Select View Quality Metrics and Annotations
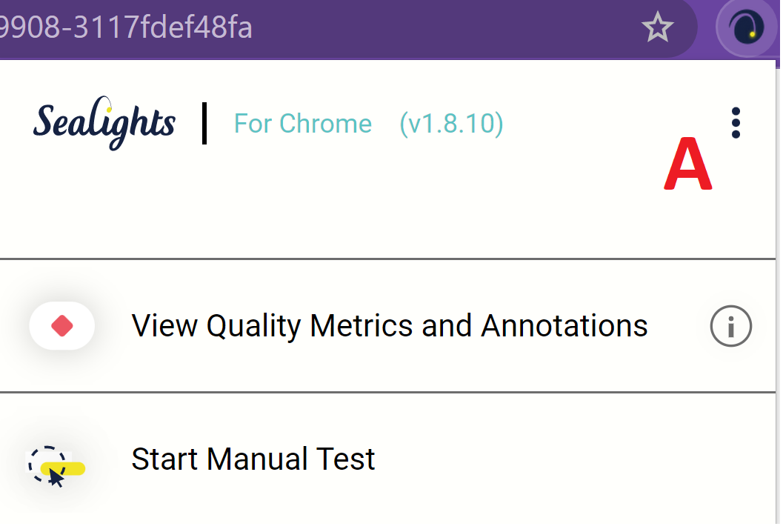This screenshot has width=783, height=532. tap(390, 326)
